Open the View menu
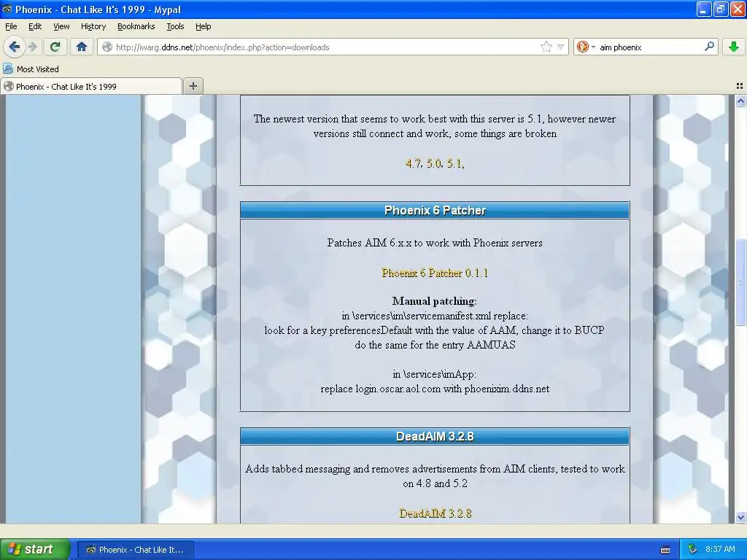747x560 pixels. pyautogui.click(x=61, y=26)
